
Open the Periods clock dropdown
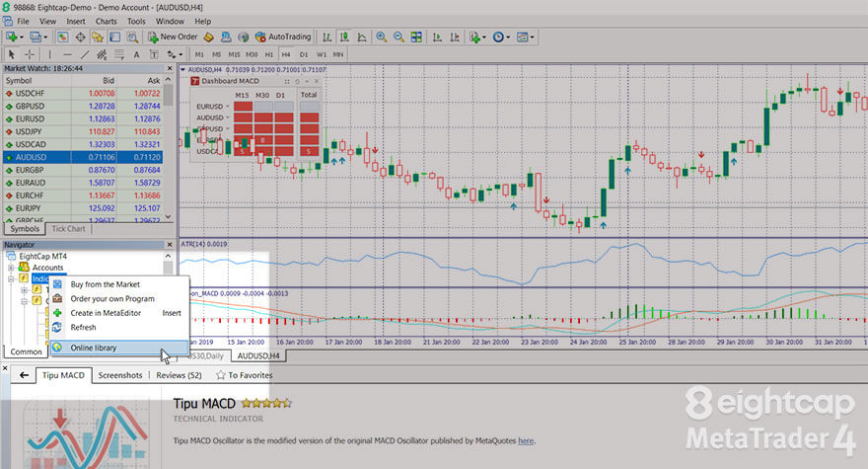click(500, 38)
